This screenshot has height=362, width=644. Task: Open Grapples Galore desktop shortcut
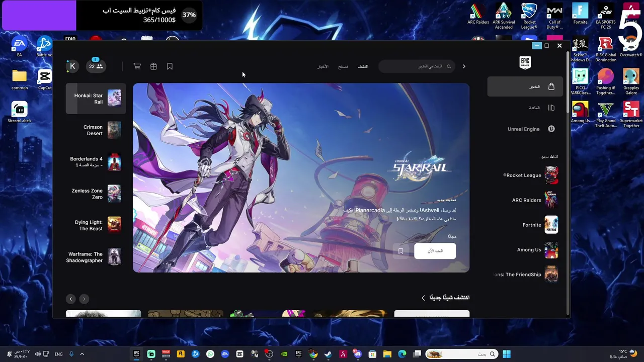(x=631, y=82)
